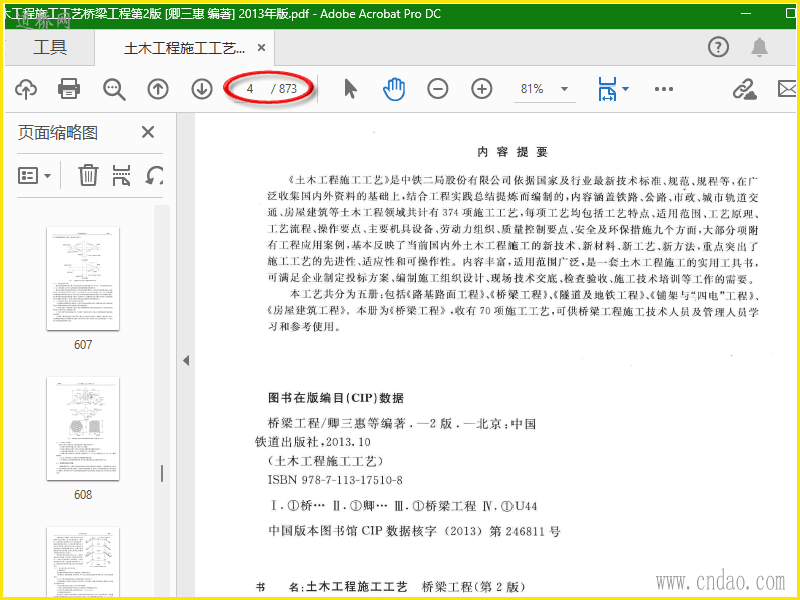
Task: Activate the Hand pan tool
Action: point(394,89)
